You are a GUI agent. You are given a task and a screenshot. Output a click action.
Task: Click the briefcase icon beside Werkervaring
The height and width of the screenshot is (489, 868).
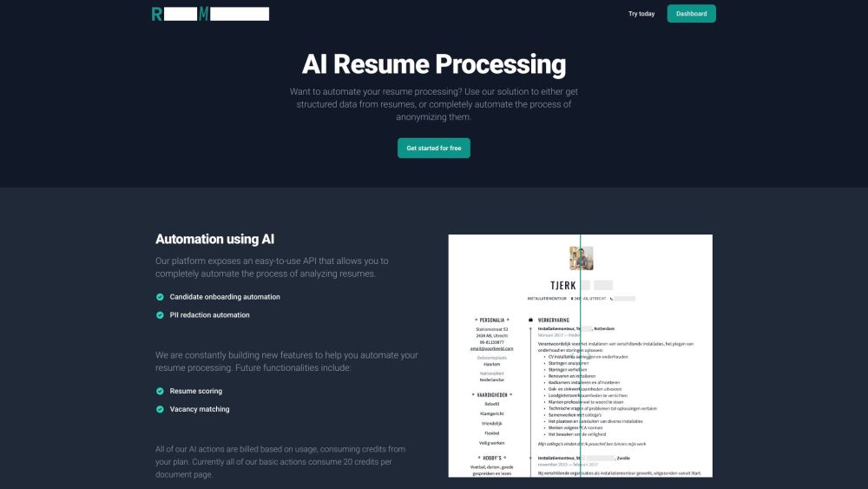click(x=530, y=320)
